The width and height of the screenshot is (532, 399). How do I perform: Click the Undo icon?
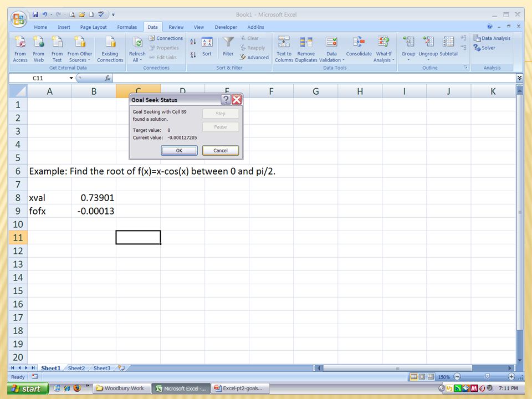click(x=44, y=14)
